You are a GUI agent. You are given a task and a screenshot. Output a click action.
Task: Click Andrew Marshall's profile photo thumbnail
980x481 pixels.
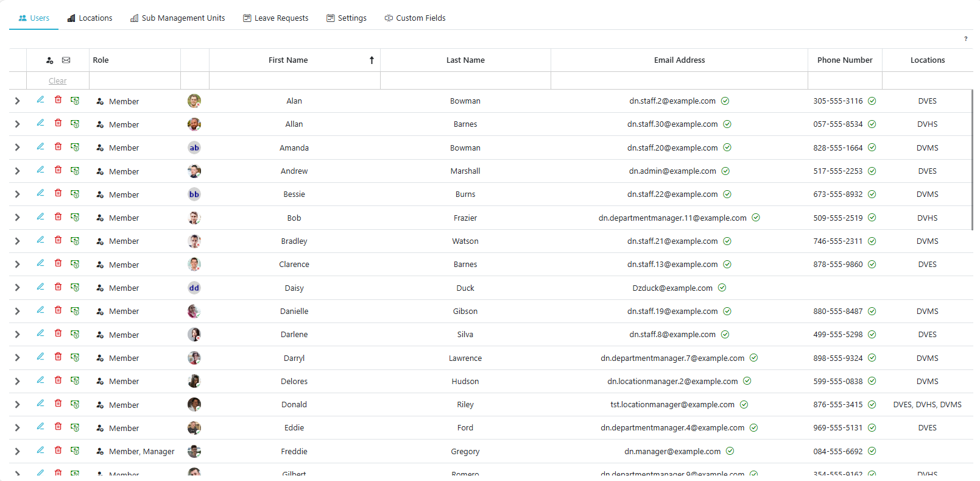(194, 171)
